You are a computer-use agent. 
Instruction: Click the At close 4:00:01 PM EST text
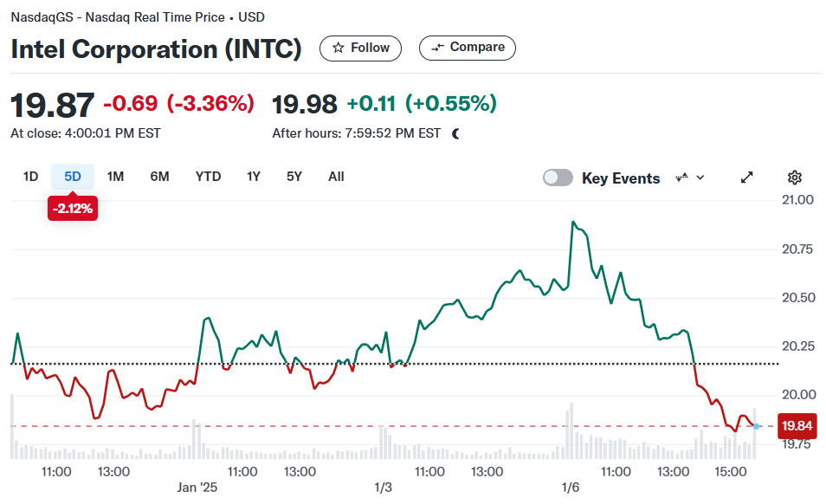[x=86, y=133]
